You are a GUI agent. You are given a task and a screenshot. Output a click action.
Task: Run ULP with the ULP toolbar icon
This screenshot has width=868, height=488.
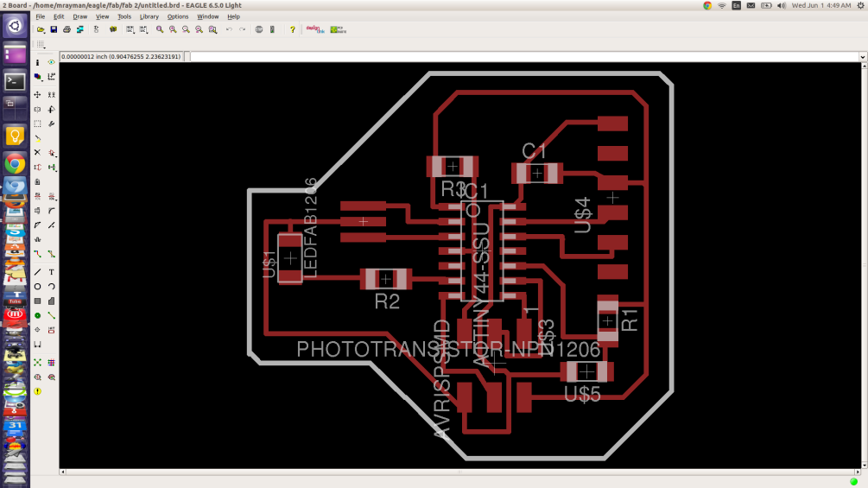coord(143,29)
